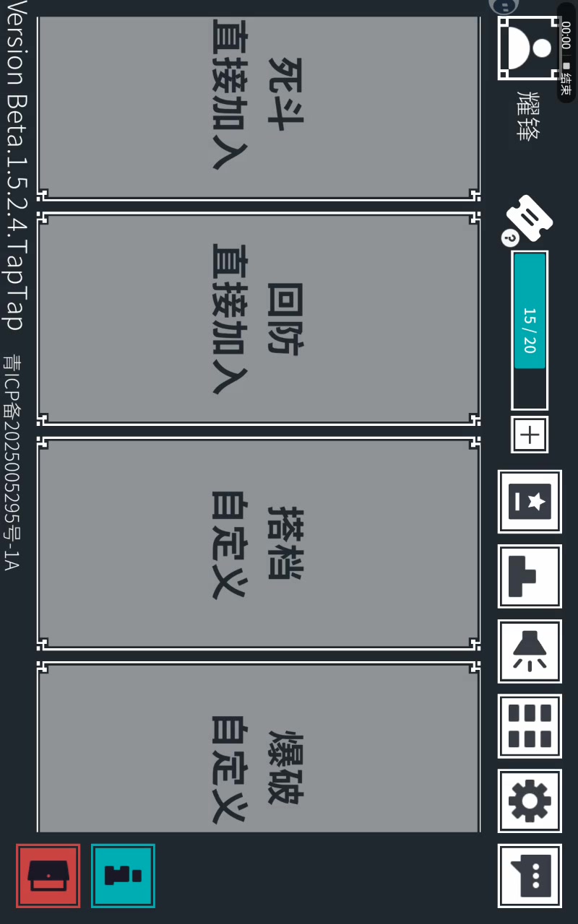Select the 爆破 自定义 mode card
The height and width of the screenshot is (924, 578).
coord(258,748)
